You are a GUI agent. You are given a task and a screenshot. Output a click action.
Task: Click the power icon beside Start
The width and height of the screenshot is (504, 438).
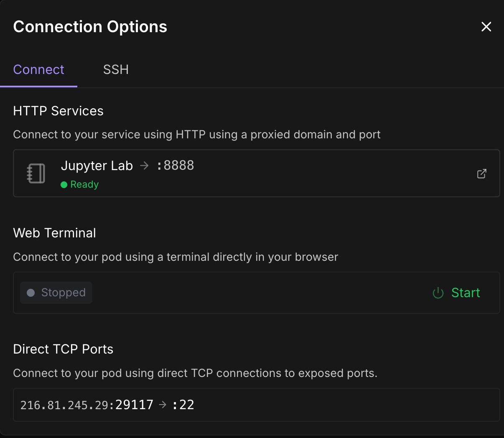coord(438,293)
